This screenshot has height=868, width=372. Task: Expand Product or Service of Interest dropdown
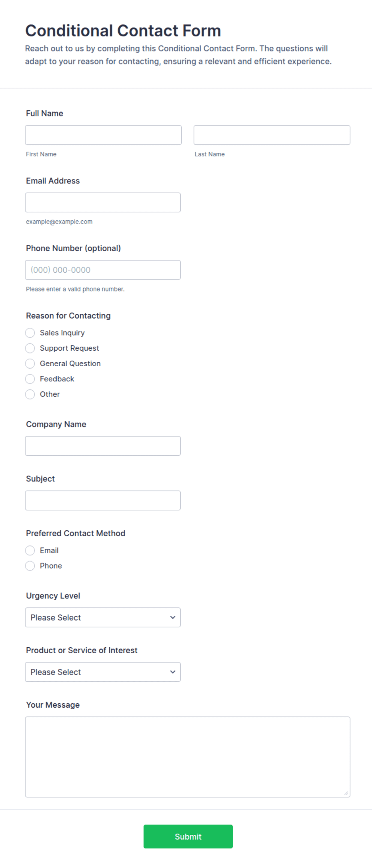(x=103, y=672)
